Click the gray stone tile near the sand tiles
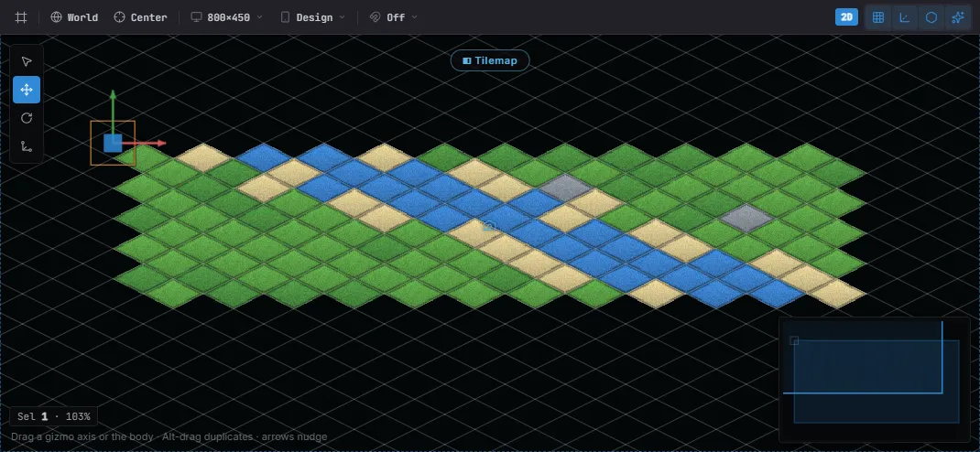 (566, 188)
